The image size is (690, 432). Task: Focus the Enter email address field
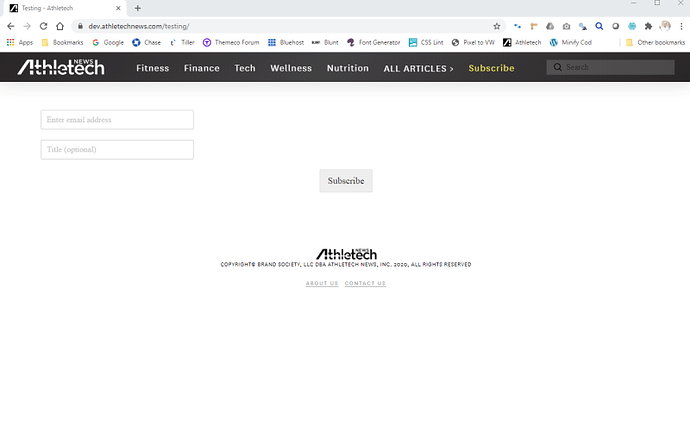117,120
